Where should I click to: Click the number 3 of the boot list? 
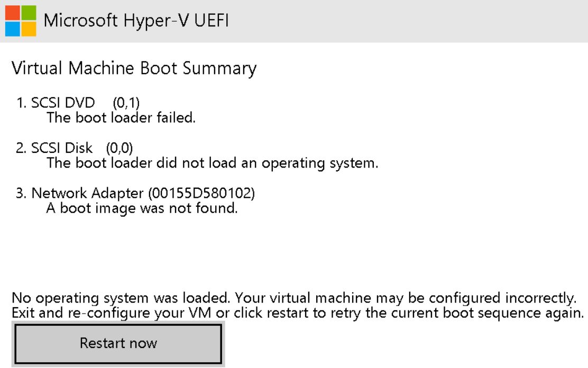point(20,194)
